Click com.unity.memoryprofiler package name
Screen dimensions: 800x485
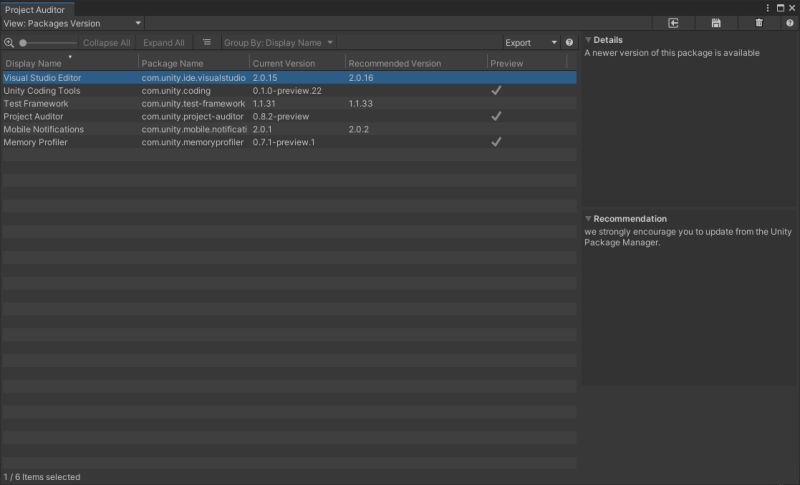(x=192, y=142)
